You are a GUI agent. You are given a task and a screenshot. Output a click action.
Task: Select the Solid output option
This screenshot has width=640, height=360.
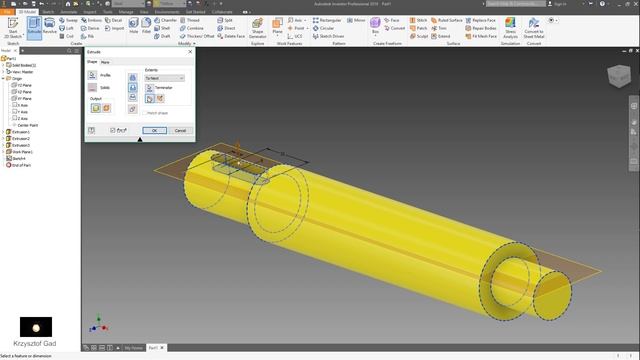click(96, 108)
